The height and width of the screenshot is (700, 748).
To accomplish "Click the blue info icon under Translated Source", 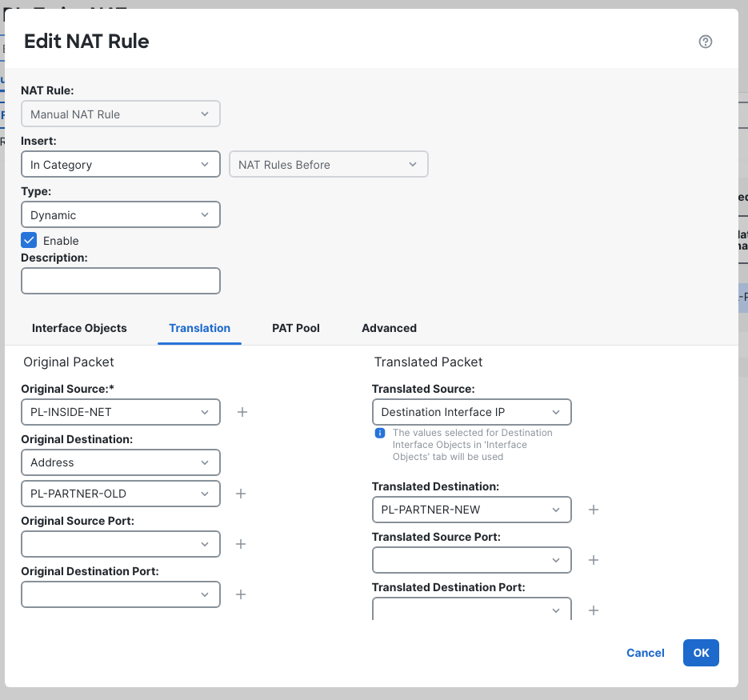I will [x=380, y=433].
